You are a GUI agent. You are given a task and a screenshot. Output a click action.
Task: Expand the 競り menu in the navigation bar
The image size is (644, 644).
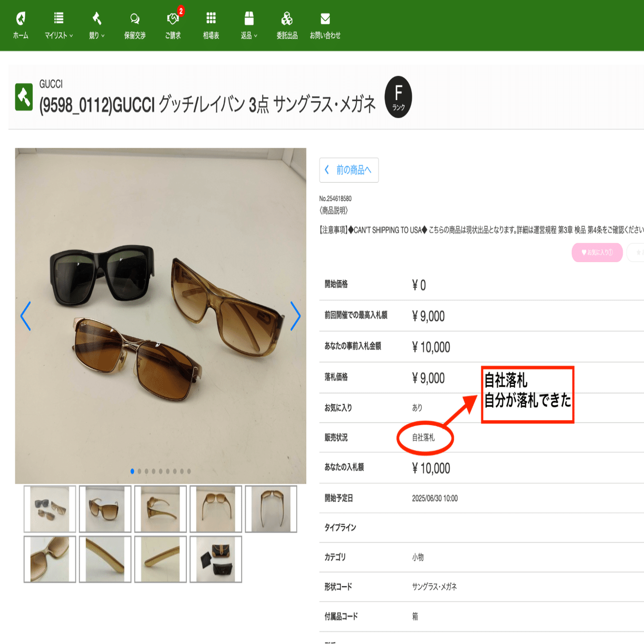click(x=97, y=26)
